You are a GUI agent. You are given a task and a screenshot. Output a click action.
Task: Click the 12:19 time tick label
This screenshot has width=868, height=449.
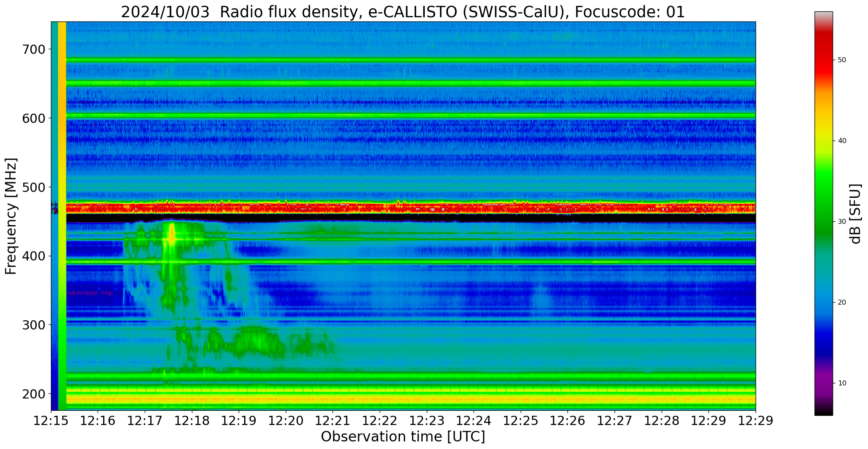click(239, 421)
